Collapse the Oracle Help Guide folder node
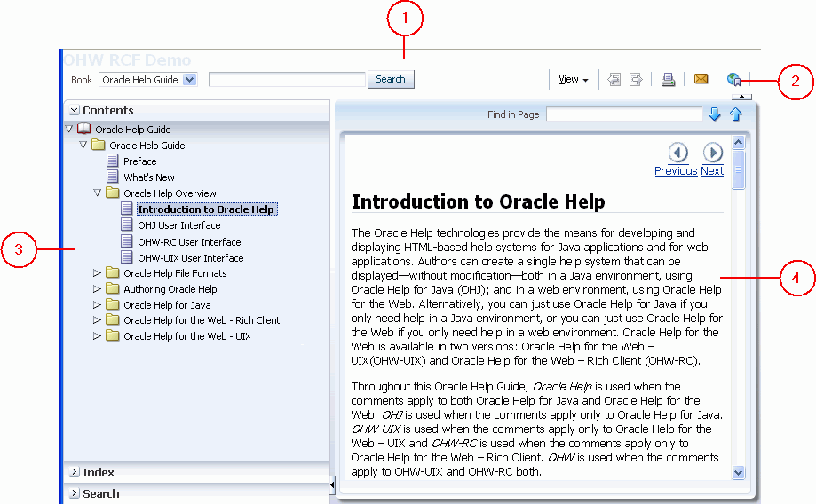The image size is (816, 504). tap(83, 145)
